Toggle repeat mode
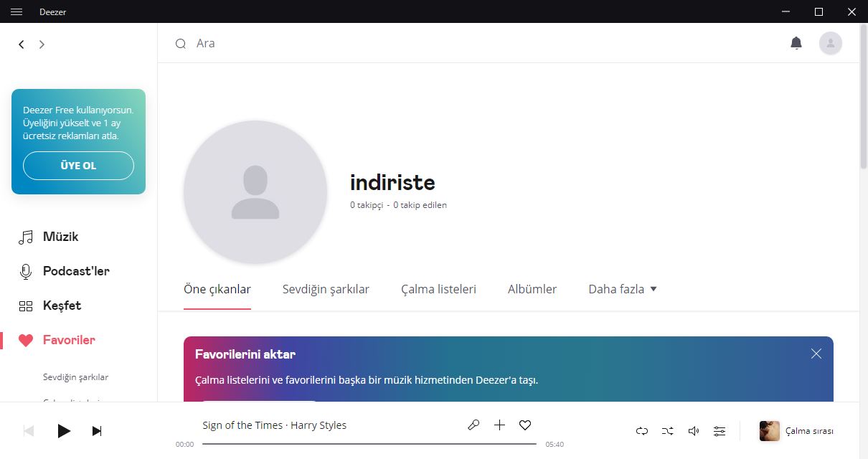The height and width of the screenshot is (459, 868). [642, 431]
